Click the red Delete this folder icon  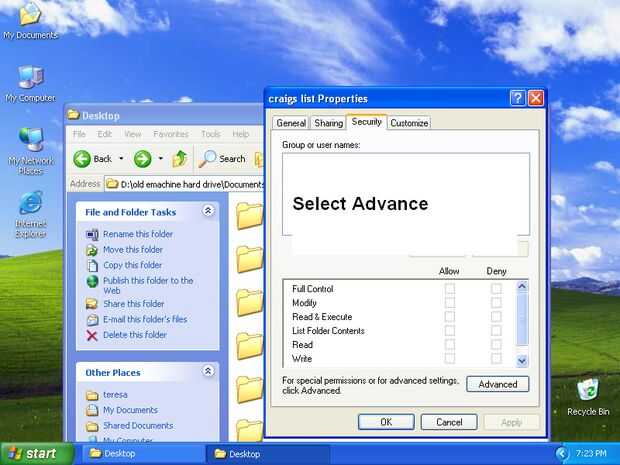tap(92, 335)
